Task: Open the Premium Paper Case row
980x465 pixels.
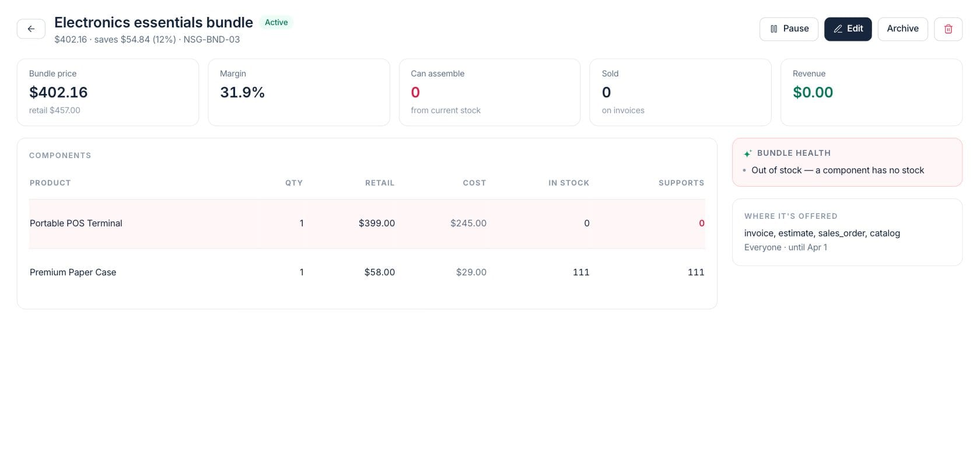Action: pos(367,272)
